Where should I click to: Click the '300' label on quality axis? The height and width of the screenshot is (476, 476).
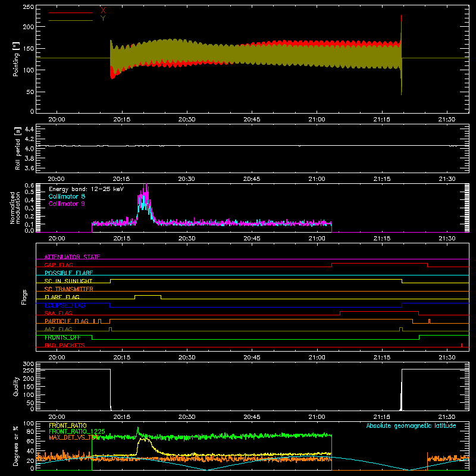click(29, 364)
